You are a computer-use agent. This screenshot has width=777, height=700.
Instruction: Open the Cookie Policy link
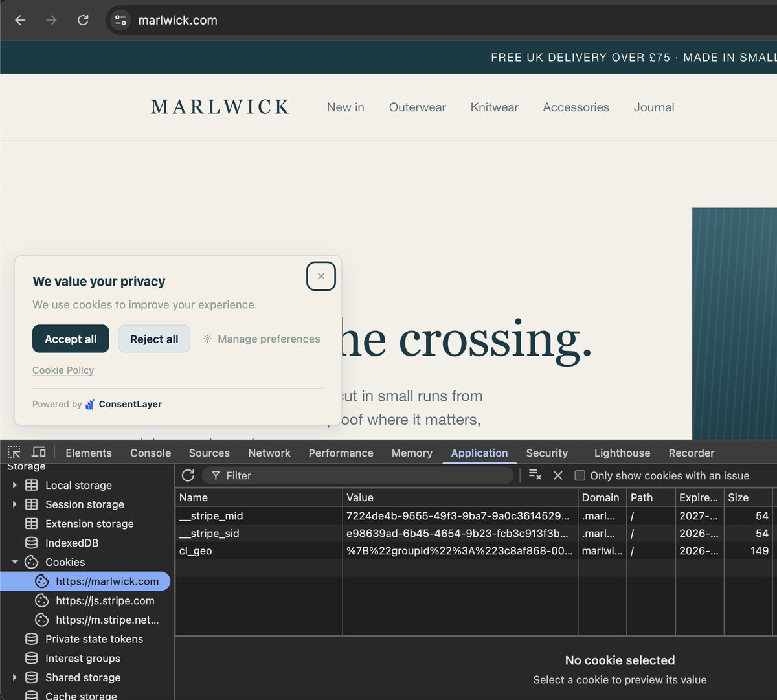coord(63,370)
